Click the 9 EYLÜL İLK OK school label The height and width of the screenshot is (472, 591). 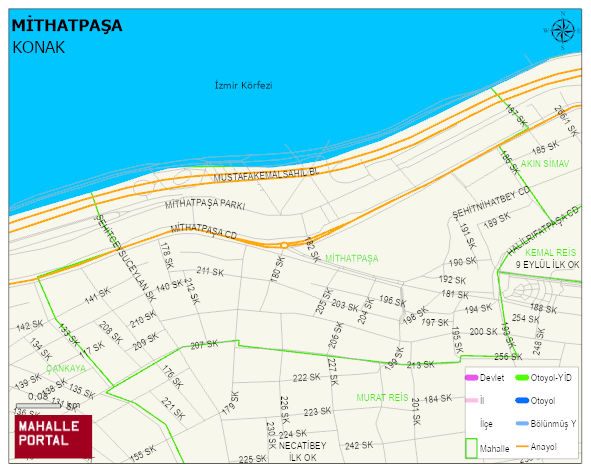click(x=547, y=265)
